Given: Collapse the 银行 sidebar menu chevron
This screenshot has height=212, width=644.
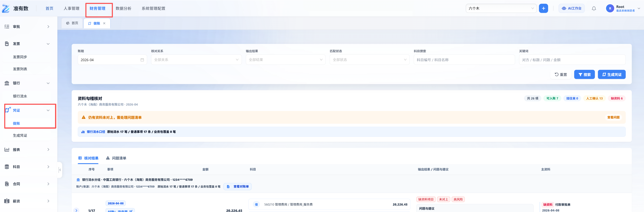Looking at the screenshot, I should [48, 83].
